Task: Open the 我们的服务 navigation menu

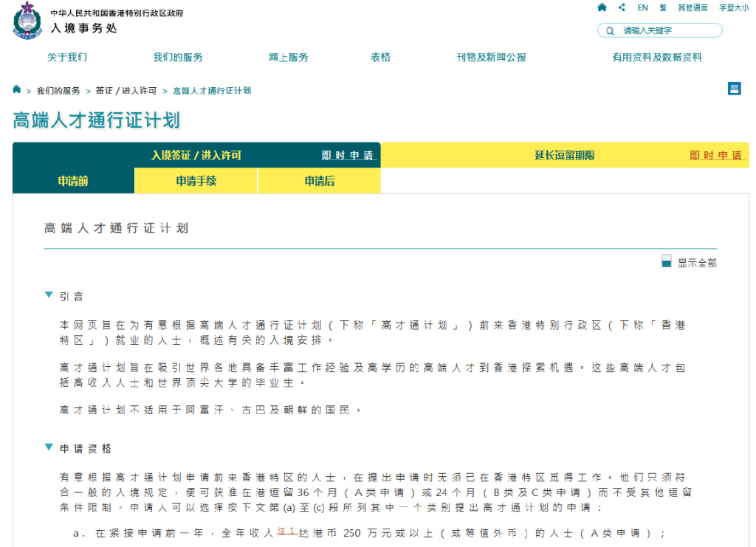Action: (x=178, y=58)
